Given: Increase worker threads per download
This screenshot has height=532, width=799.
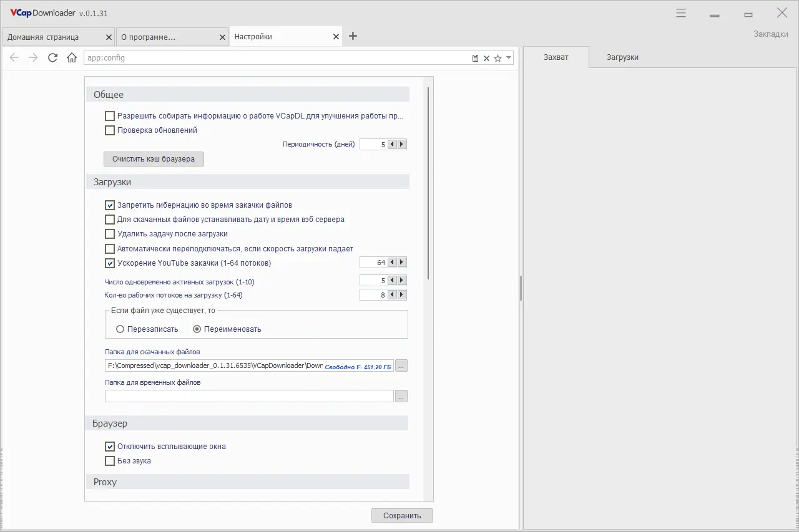Looking at the screenshot, I should coord(402,295).
